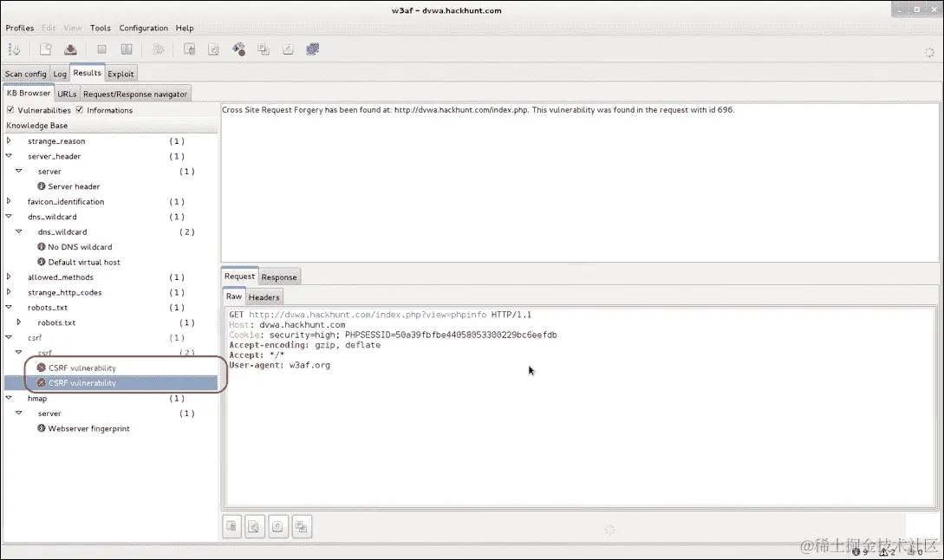The image size is (944, 560).
Task: Collapse the top-level dns_wildcard node
Action: point(9,216)
